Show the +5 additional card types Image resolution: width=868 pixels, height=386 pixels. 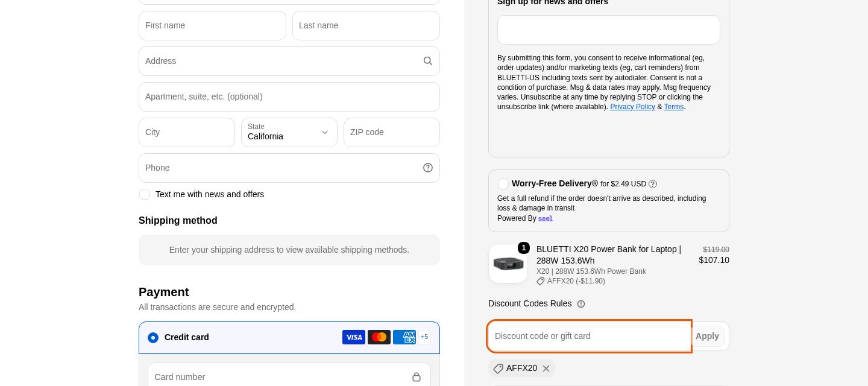(x=424, y=337)
